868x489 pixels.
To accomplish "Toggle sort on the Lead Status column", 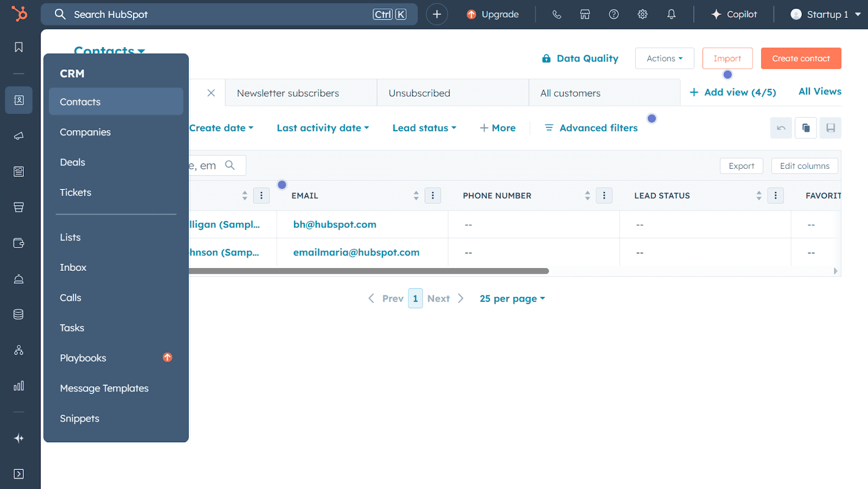I will coord(759,195).
